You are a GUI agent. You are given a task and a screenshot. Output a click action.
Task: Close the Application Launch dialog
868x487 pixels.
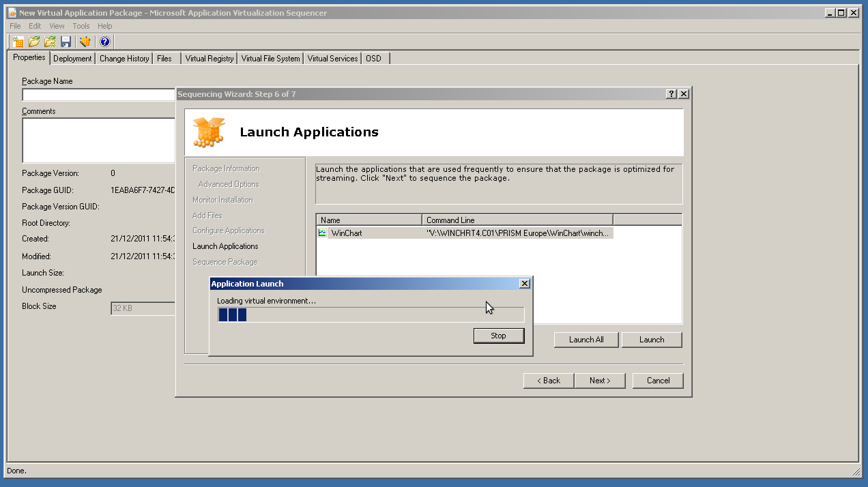click(524, 284)
